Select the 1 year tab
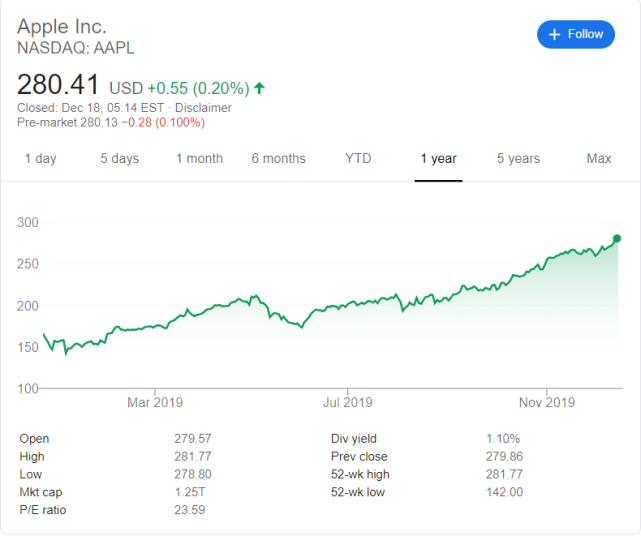Image resolution: width=641 pixels, height=536 pixels. [439, 158]
